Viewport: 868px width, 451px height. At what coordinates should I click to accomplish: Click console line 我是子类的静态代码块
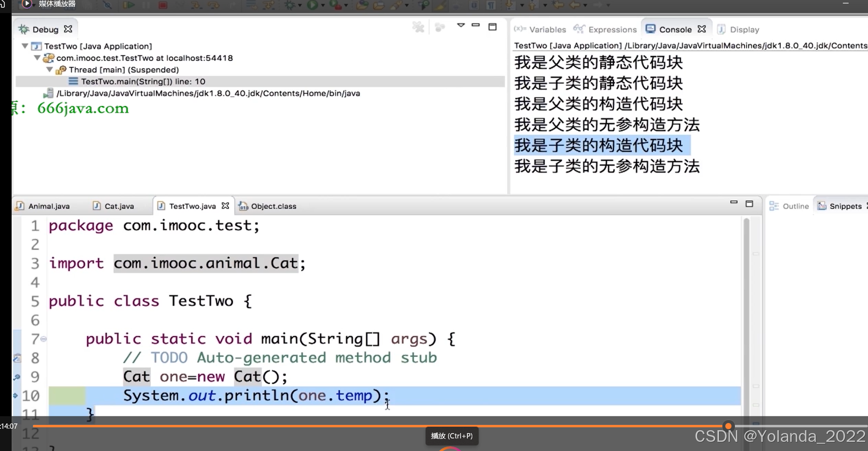(x=599, y=83)
